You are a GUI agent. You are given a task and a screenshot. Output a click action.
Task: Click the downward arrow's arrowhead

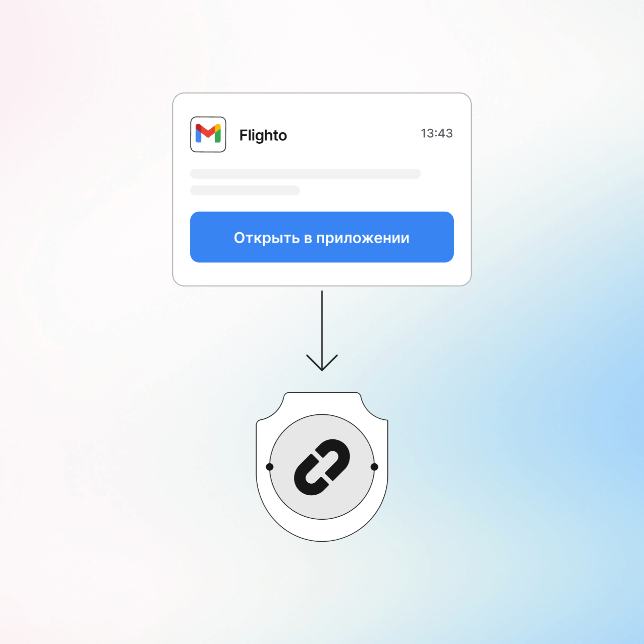coord(322,363)
